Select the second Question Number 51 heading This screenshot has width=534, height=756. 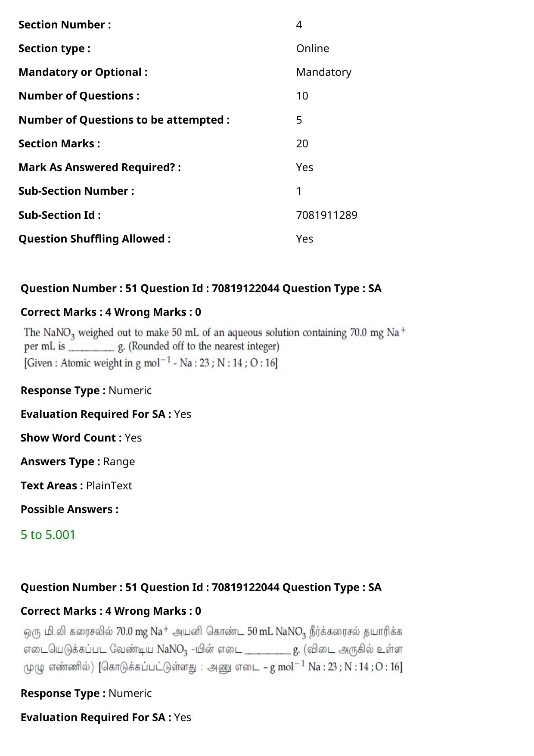pyautogui.click(x=201, y=587)
